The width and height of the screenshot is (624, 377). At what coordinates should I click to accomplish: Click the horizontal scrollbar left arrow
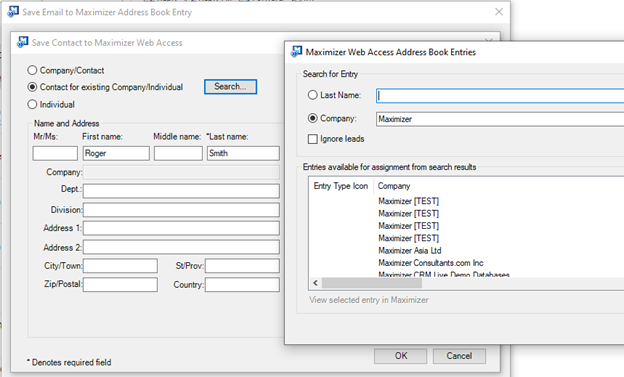[x=315, y=283]
